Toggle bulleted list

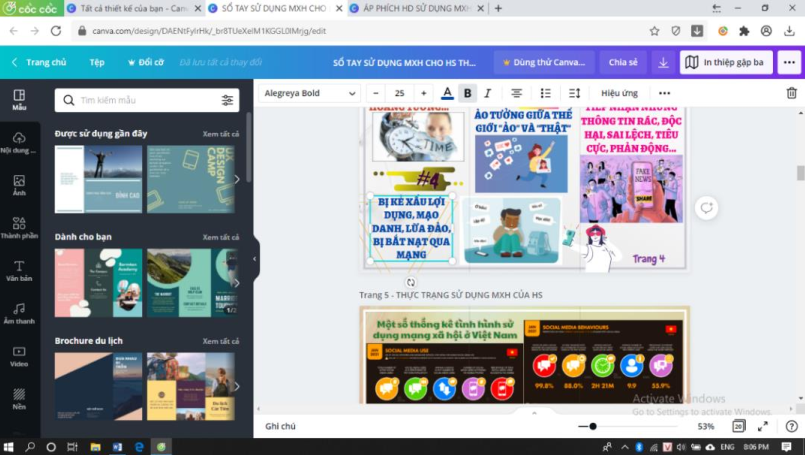(545, 93)
